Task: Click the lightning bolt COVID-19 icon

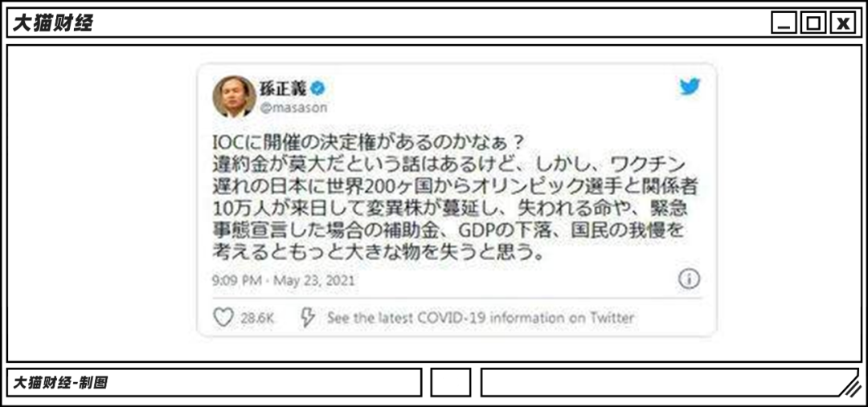Action: [x=307, y=317]
